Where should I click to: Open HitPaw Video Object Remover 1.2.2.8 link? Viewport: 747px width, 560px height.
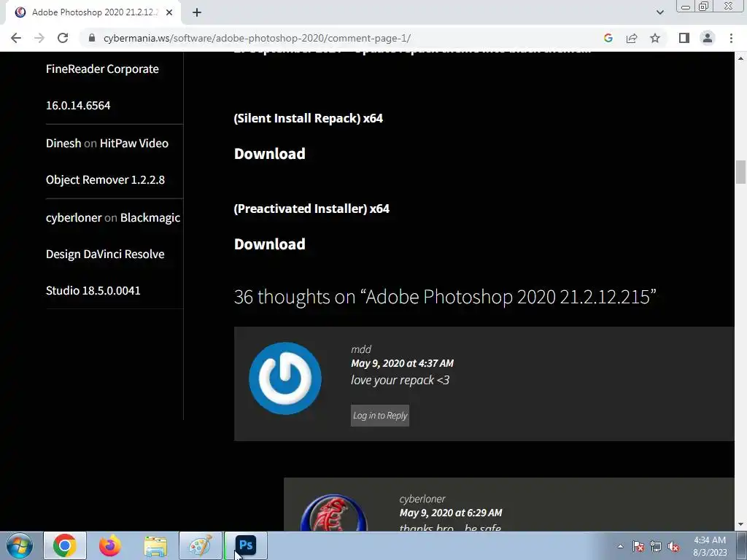pyautogui.click(x=107, y=161)
